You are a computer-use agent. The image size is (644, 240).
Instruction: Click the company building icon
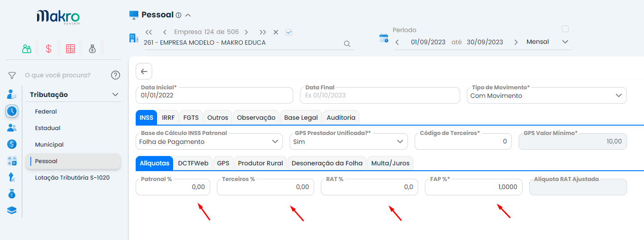134,38
